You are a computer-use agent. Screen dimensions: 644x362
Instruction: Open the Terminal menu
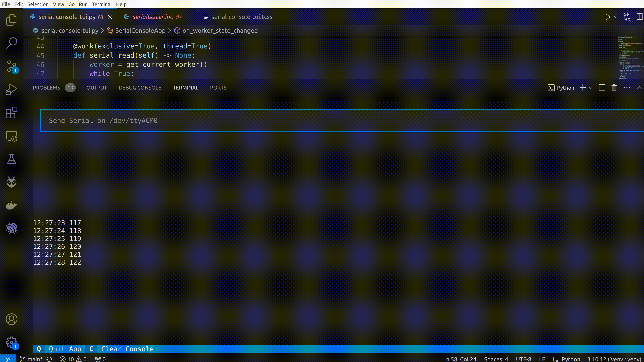(x=101, y=4)
